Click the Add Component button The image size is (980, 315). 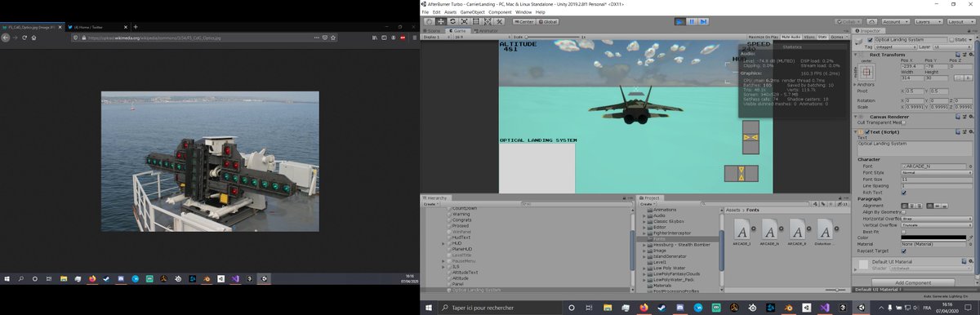coord(913,282)
